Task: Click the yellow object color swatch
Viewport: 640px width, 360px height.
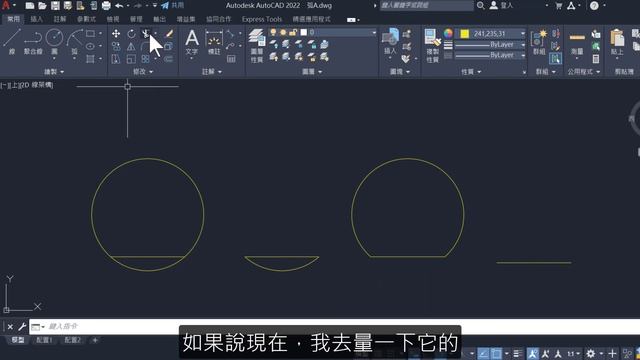Action: [x=464, y=33]
